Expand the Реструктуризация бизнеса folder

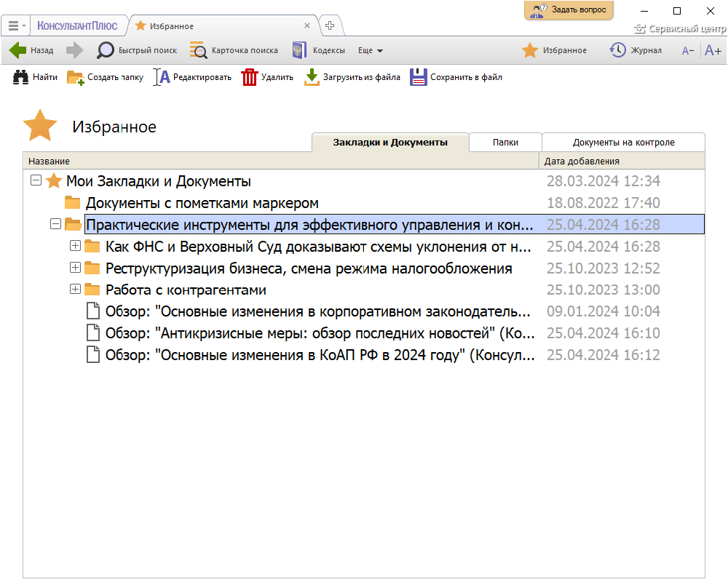75,267
